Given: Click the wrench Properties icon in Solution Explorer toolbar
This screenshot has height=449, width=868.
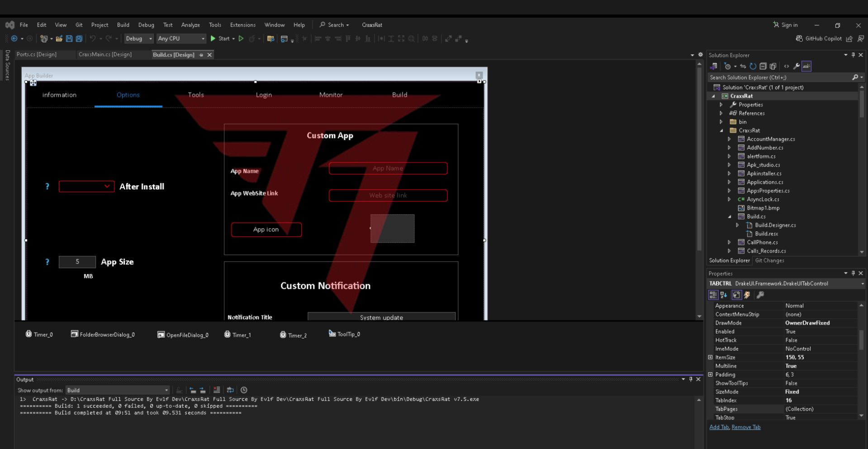Looking at the screenshot, I should coord(797,67).
